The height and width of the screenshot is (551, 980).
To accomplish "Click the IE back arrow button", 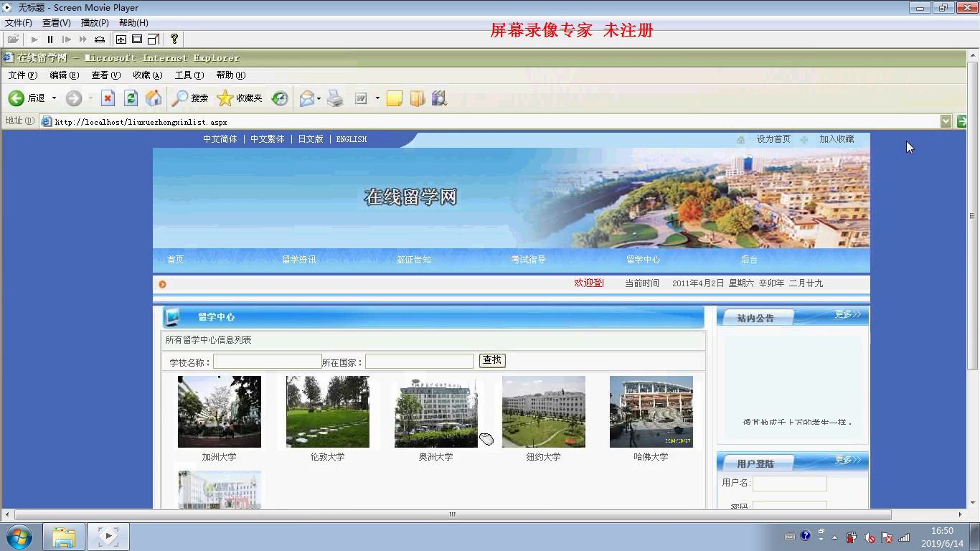I will pos(17,98).
